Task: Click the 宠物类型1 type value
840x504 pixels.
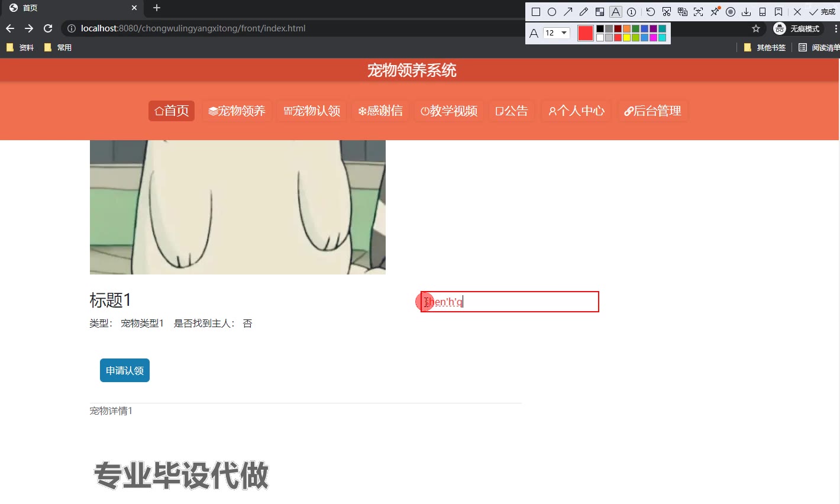Action: pos(142,323)
